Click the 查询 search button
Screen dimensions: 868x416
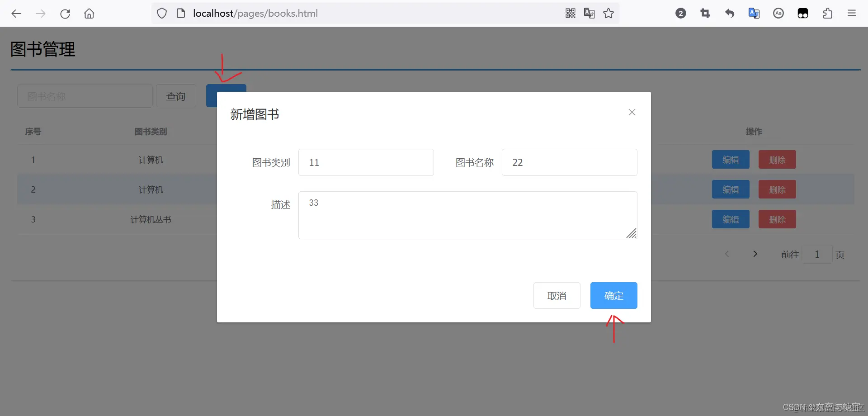coord(176,96)
